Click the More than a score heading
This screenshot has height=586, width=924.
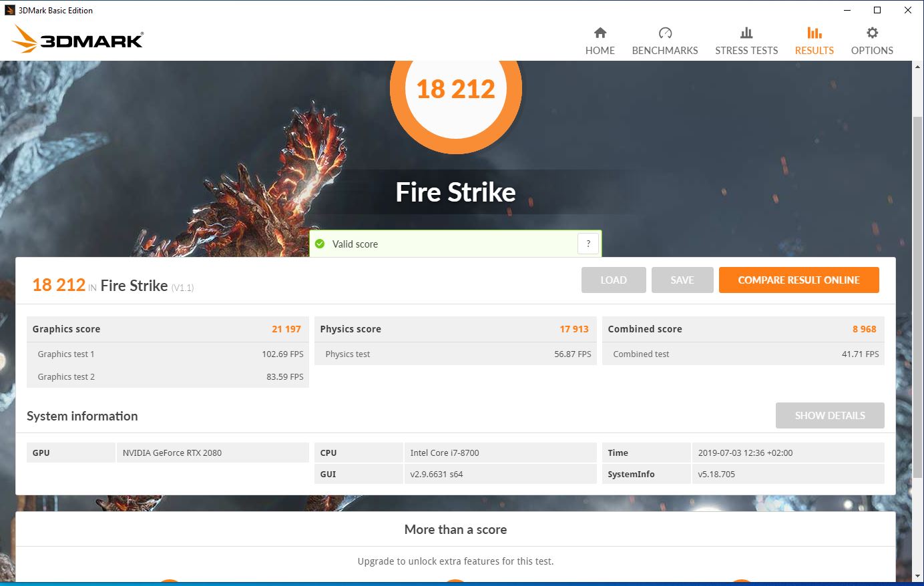(x=455, y=529)
